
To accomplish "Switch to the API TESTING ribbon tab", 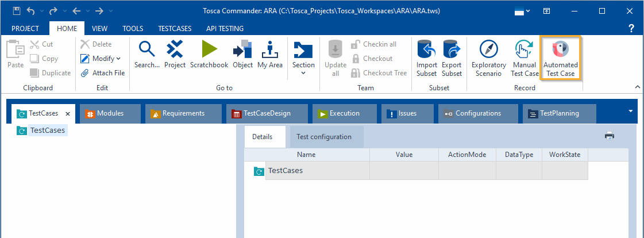I will click(225, 28).
